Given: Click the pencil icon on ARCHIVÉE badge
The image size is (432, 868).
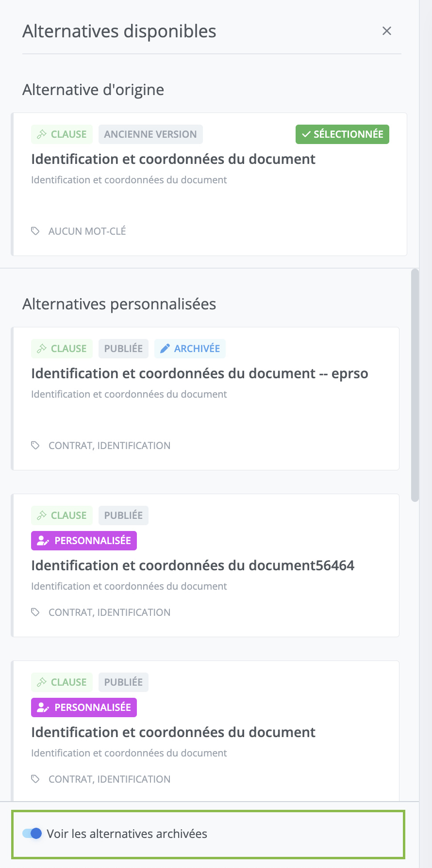Looking at the screenshot, I should (x=165, y=349).
